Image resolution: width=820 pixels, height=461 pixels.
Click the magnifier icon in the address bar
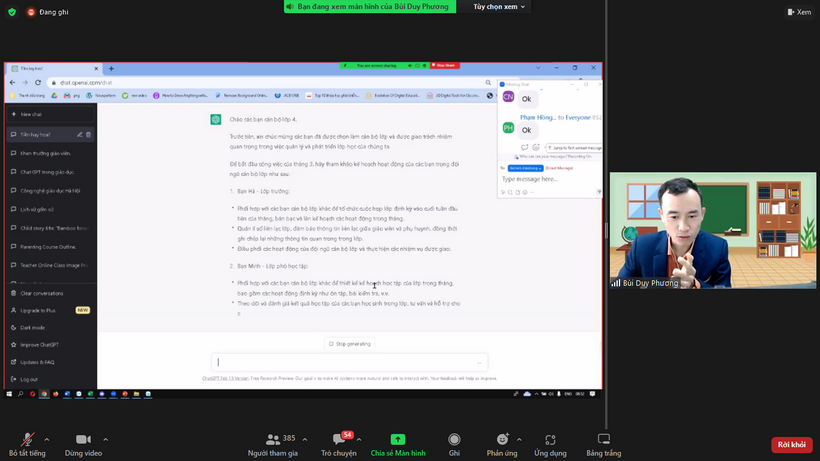pos(488,83)
